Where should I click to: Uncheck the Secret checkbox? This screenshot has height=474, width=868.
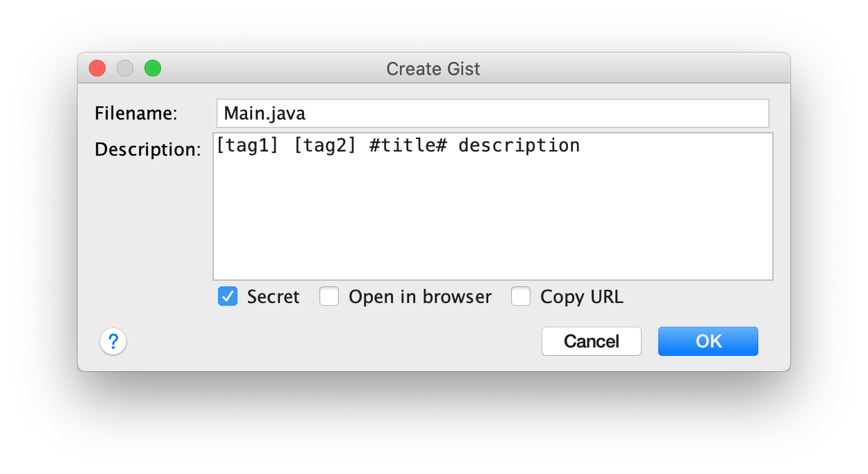228,297
